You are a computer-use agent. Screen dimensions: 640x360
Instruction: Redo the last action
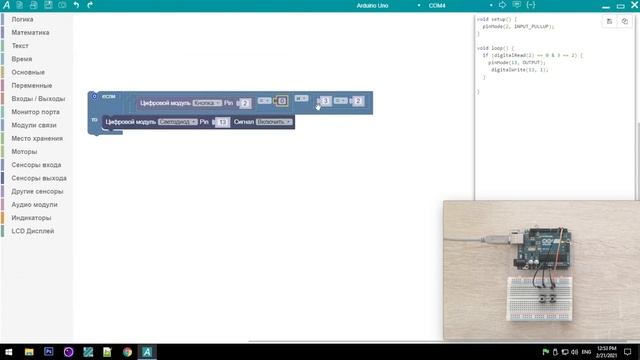(x=90, y=5)
